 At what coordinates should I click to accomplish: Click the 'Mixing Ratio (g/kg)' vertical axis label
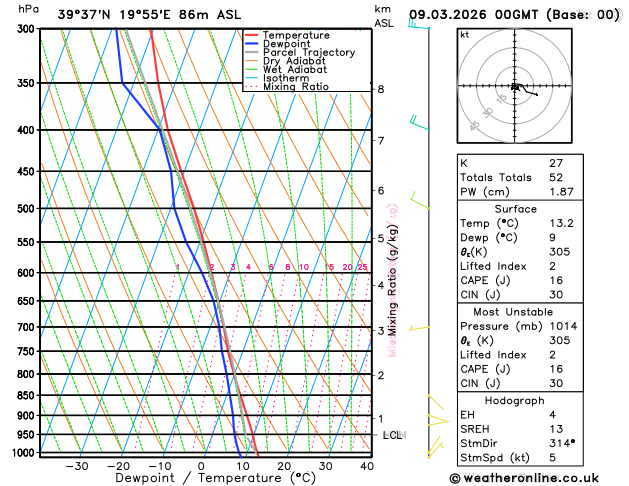[x=392, y=280]
